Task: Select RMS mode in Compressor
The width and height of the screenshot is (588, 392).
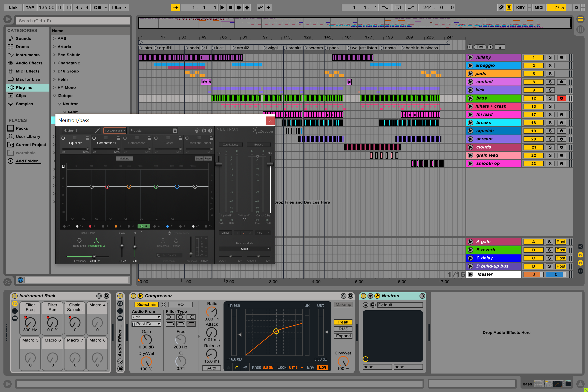Action: pos(343,329)
